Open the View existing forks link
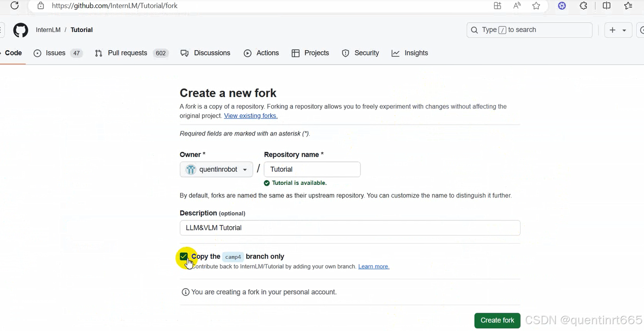The width and height of the screenshot is (644, 331). tap(251, 116)
